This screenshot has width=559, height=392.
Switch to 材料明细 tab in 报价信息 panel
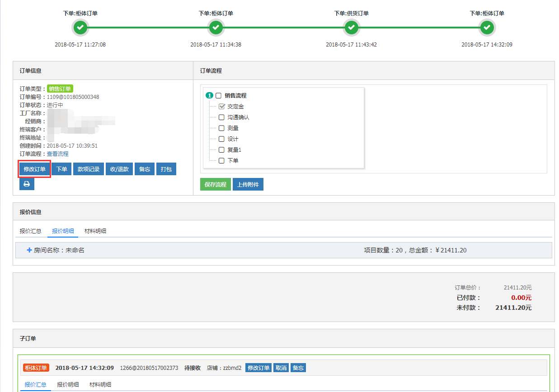click(95, 231)
